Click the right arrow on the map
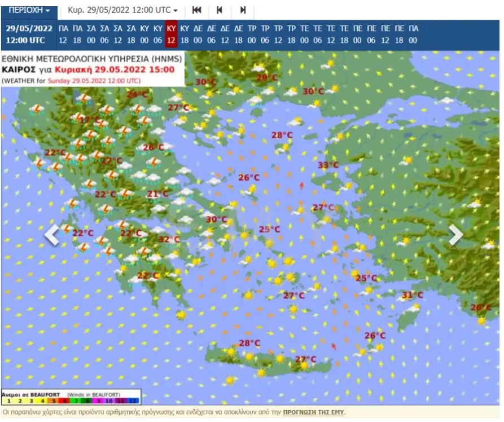The width and height of the screenshot is (504, 422). (x=455, y=235)
